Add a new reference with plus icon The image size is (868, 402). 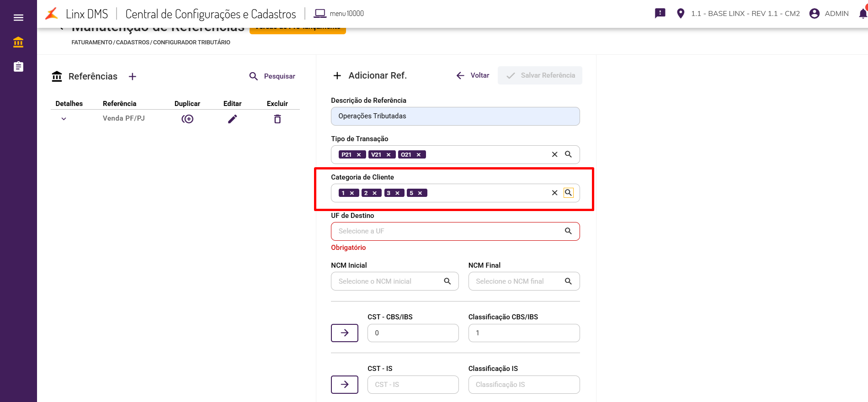pos(133,76)
